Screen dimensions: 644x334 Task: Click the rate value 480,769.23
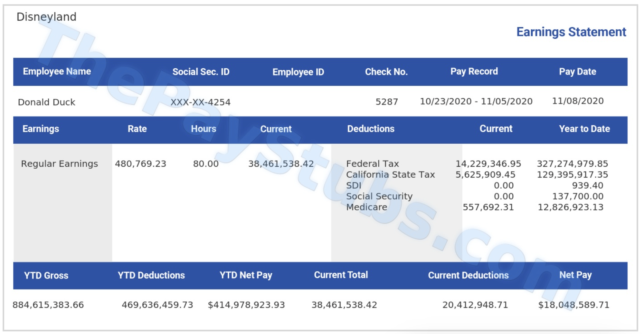pyautogui.click(x=140, y=164)
